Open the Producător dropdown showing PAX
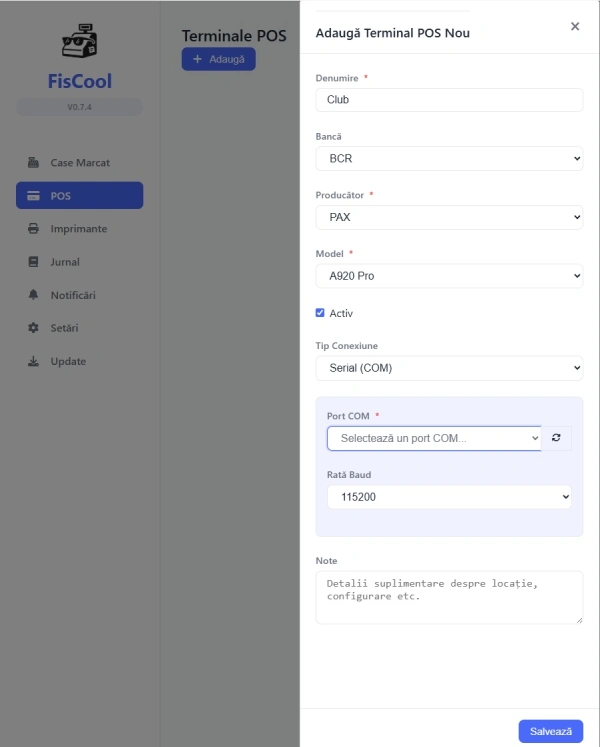The width and height of the screenshot is (600, 747). click(x=449, y=217)
